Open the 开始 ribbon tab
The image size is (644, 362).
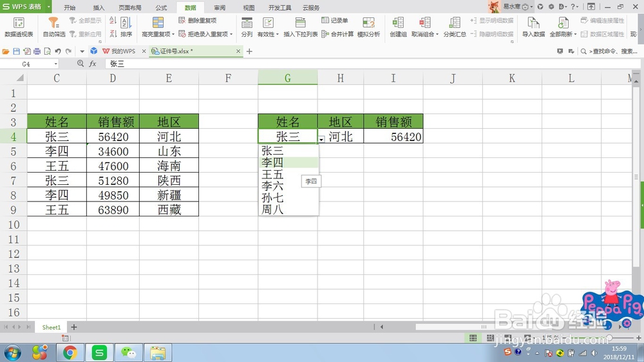[x=70, y=7]
